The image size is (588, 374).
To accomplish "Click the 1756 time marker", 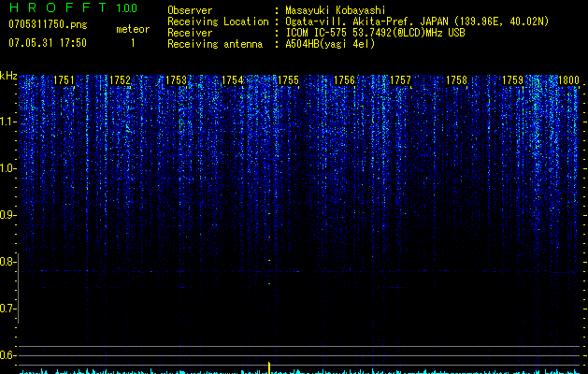I will [x=344, y=79].
